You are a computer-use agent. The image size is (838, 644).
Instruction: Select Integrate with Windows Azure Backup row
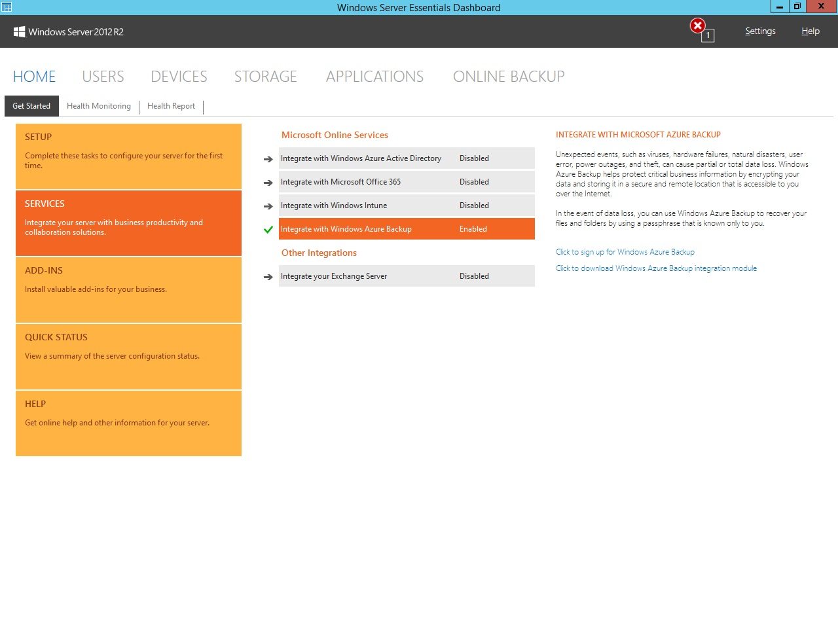(407, 229)
